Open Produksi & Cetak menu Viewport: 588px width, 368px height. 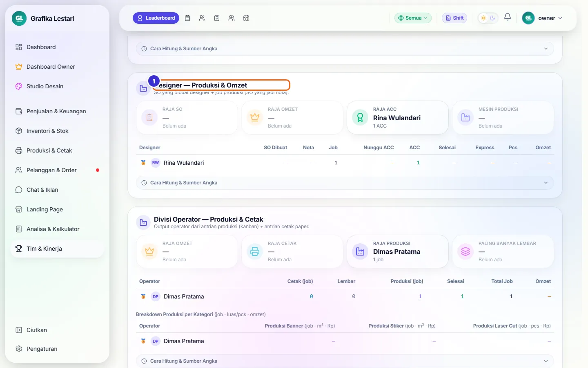click(57, 150)
